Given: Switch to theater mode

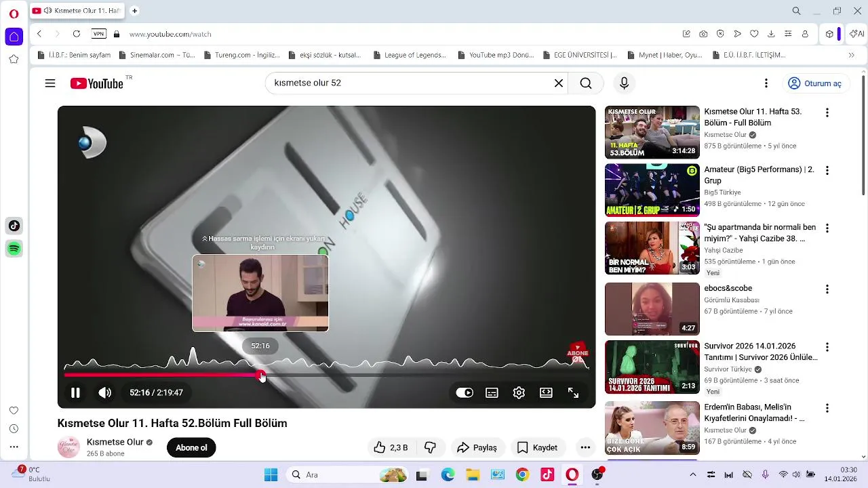Looking at the screenshot, I should (546, 392).
